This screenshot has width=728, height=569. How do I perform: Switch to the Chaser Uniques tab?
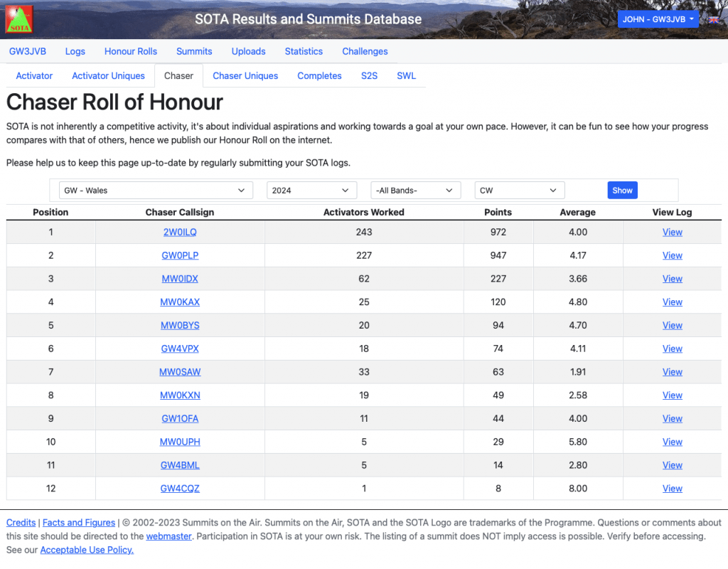(245, 75)
